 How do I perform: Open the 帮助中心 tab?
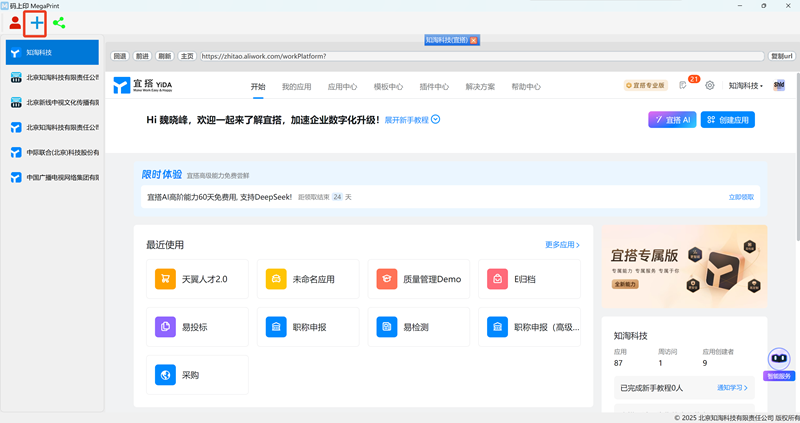point(526,87)
